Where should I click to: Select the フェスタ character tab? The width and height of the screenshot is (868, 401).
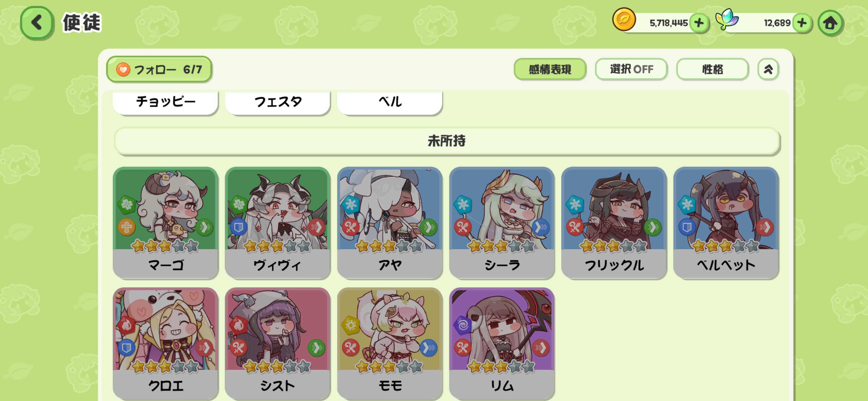pyautogui.click(x=278, y=102)
